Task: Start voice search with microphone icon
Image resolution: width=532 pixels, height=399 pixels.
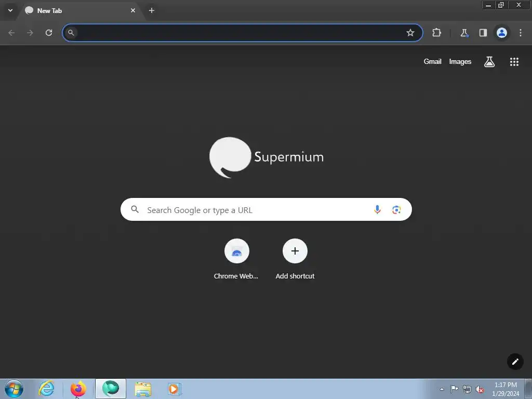Action: (377, 210)
